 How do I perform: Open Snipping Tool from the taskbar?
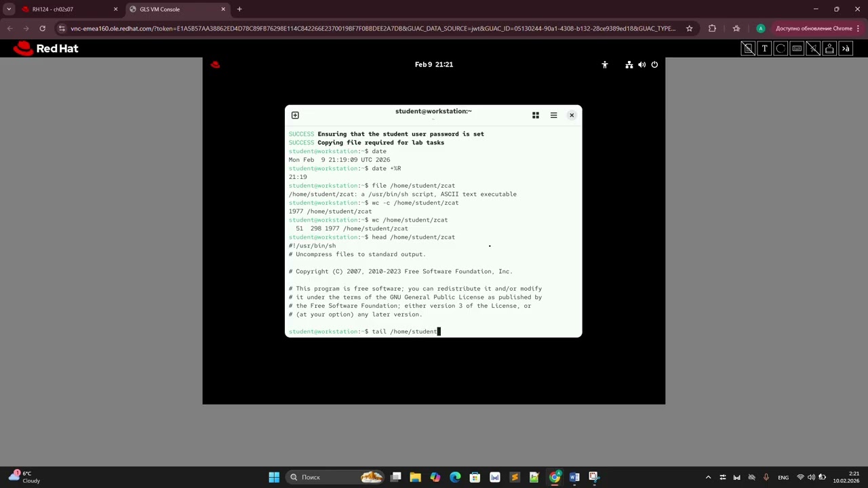coord(594,477)
